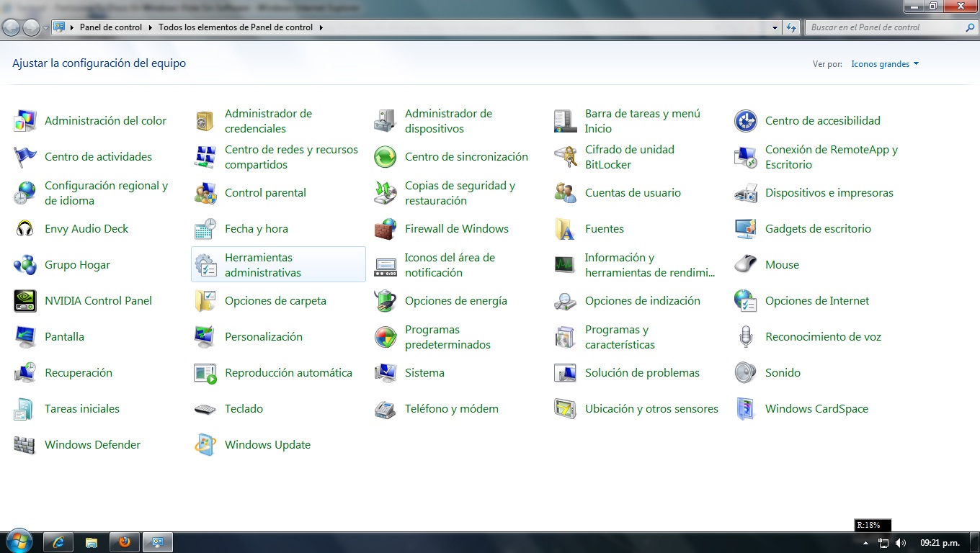Click the Teléfono y módem icon
The width and height of the screenshot is (980, 553).
pyautogui.click(x=386, y=409)
